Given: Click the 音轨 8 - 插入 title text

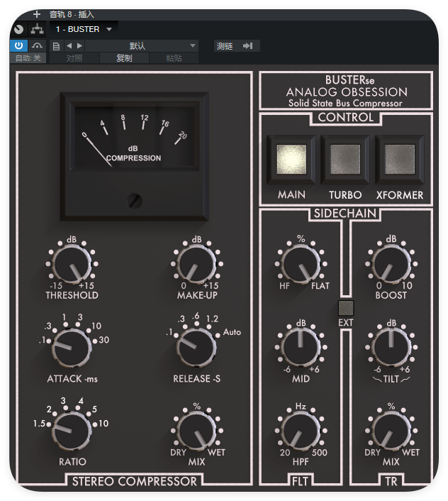Looking at the screenshot, I should pyautogui.click(x=72, y=14).
